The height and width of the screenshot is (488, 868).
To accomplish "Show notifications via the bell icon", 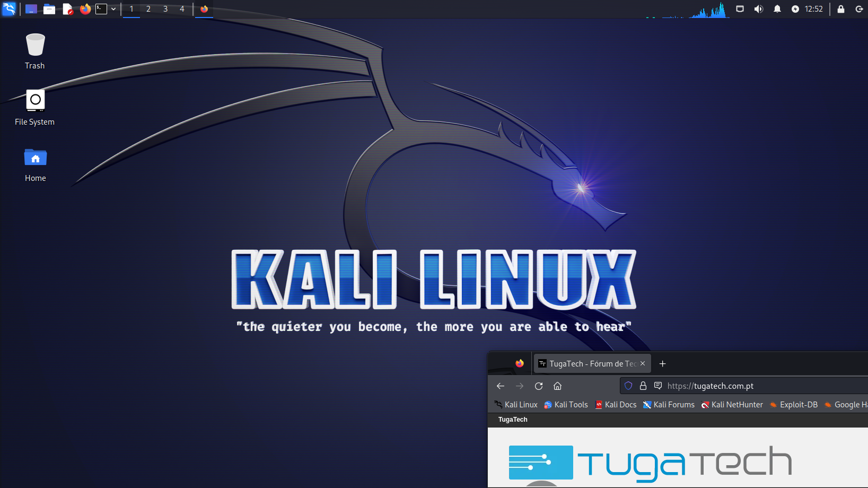I will pos(777,9).
